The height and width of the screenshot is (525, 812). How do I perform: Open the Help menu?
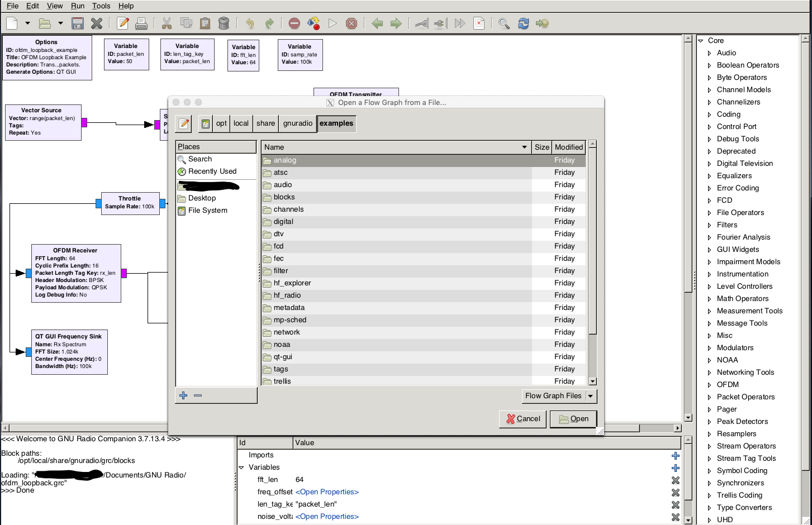[x=126, y=6]
